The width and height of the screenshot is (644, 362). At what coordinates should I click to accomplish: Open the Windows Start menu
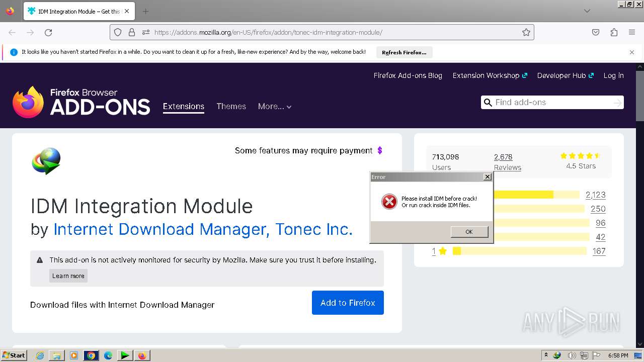[14, 355]
